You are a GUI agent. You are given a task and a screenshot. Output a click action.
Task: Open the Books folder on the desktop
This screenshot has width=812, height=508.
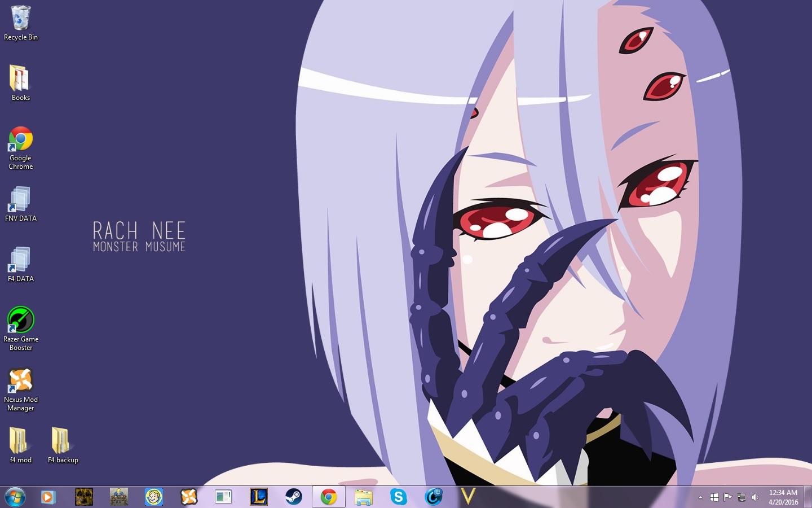point(21,82)
